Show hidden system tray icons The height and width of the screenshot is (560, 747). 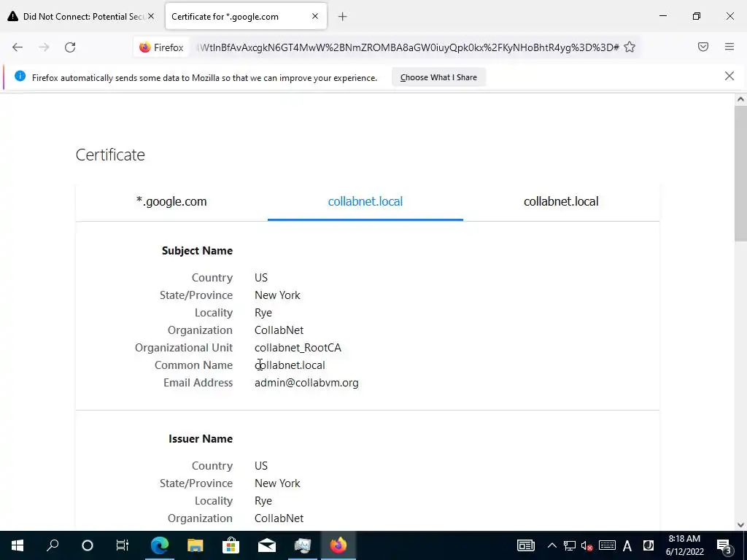(x=551, y=545)
